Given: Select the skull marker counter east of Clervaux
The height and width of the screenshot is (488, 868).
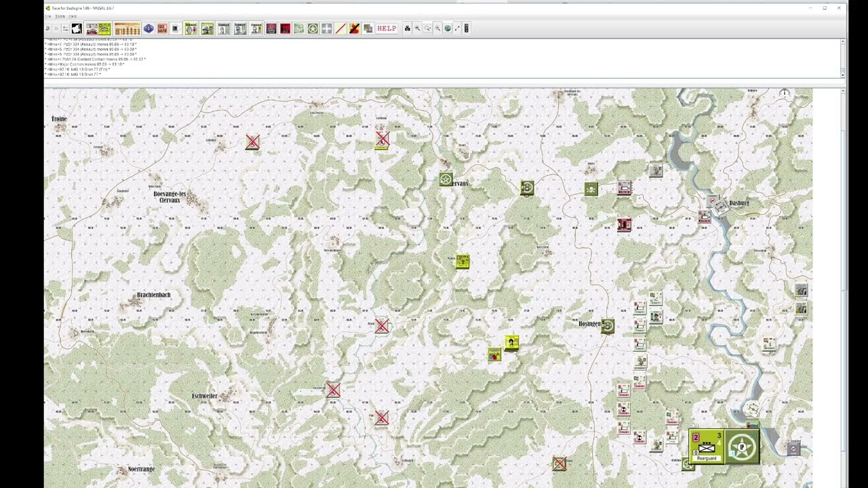Looking at the screenshot, I should click(x=591, y=190).
